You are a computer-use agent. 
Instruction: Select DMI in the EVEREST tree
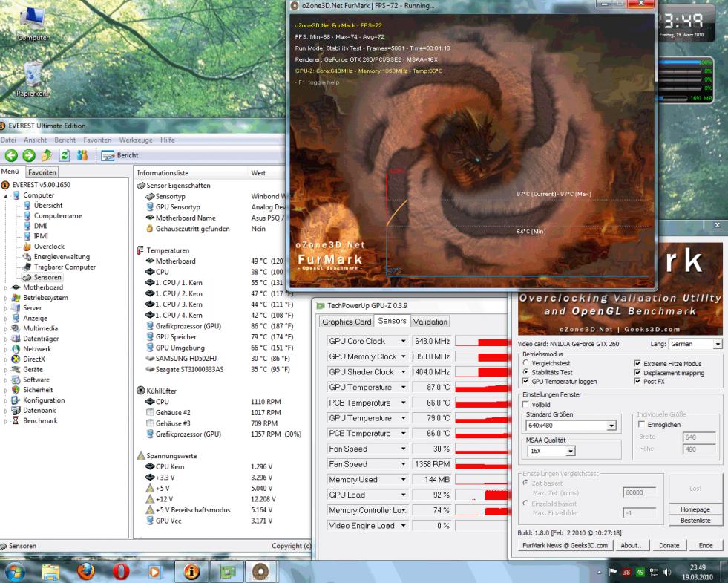click(40, 226)
